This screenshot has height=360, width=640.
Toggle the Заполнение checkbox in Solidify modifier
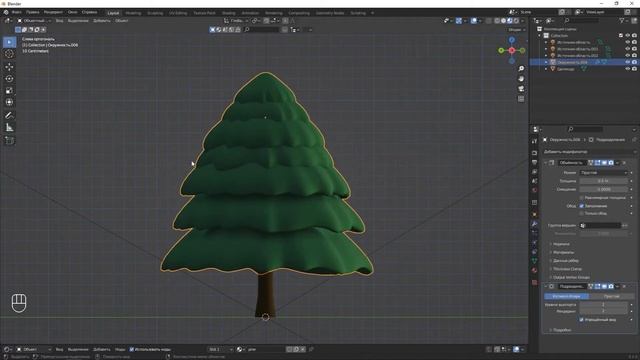(582, 206)
